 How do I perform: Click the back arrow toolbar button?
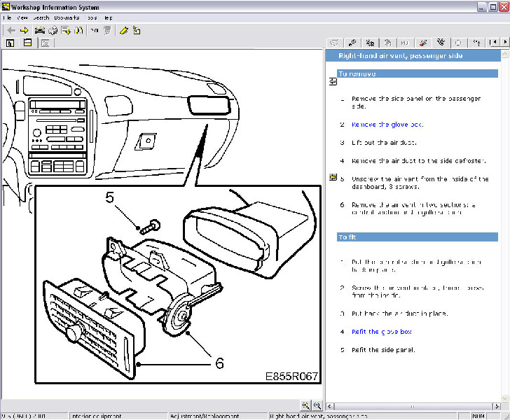(11, 30)
